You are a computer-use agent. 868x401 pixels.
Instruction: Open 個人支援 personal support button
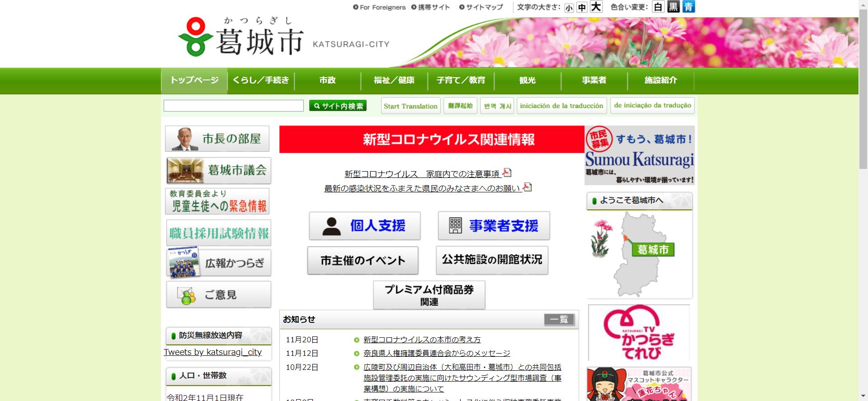point(364,226)
